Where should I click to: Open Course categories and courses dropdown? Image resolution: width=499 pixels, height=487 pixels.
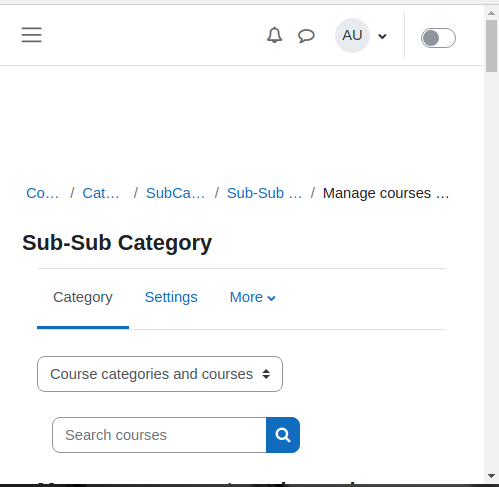[160, 374]
